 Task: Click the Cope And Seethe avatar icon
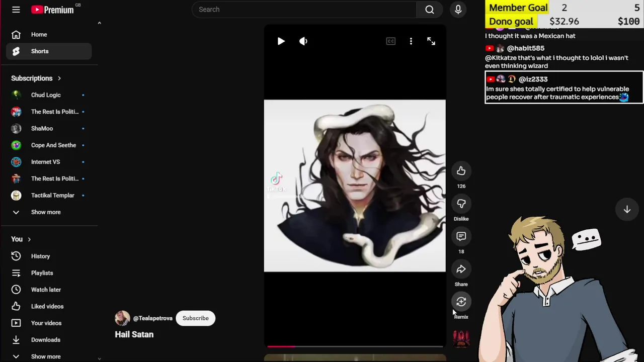(x=16, y=145)
